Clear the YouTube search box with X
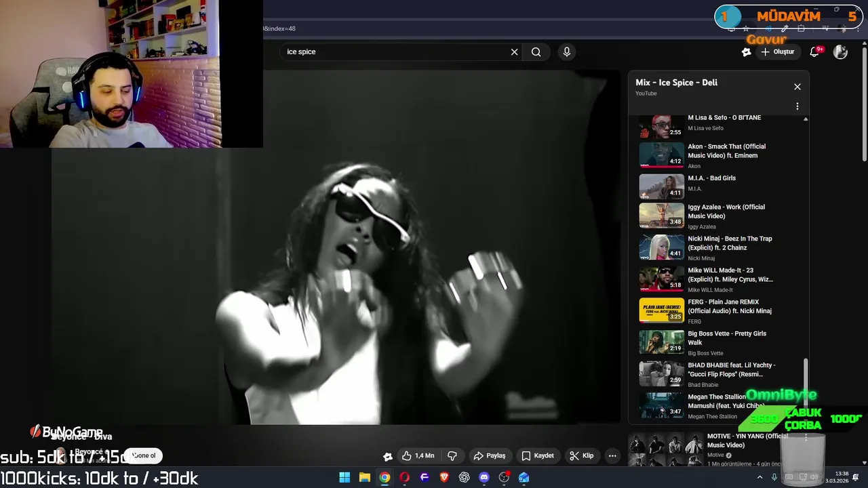The image size is (868, 488). pyautogui.click(x=514, y=52)
